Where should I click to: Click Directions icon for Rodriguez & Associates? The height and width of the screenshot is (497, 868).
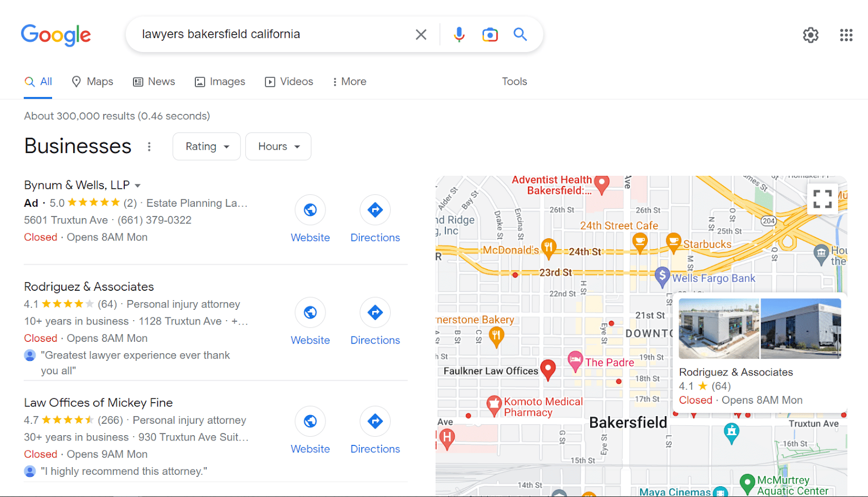pyautogui.click(x=375, y=313)
